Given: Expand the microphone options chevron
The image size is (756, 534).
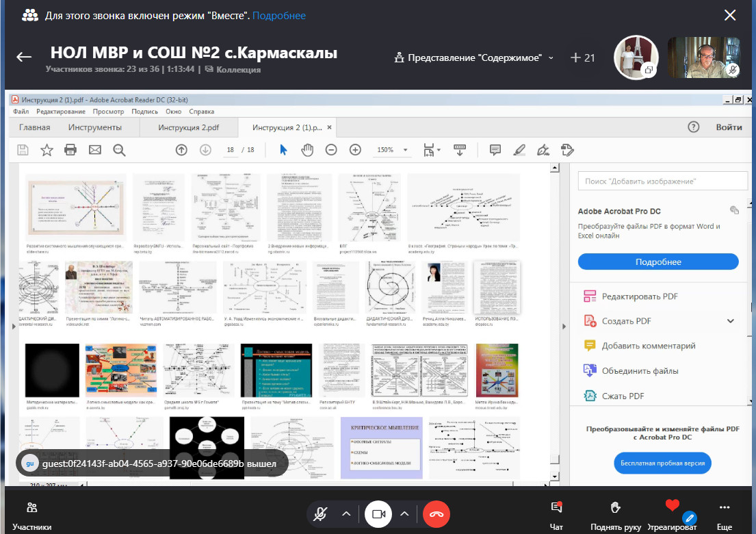Looking at the screenshot, I should (x=346, y=513).
